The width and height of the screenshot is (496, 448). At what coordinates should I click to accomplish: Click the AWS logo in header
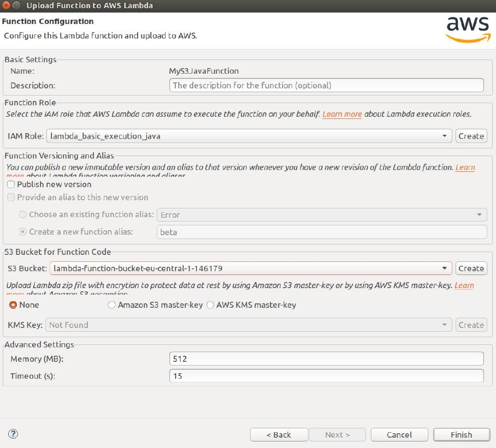pos(468,29)
